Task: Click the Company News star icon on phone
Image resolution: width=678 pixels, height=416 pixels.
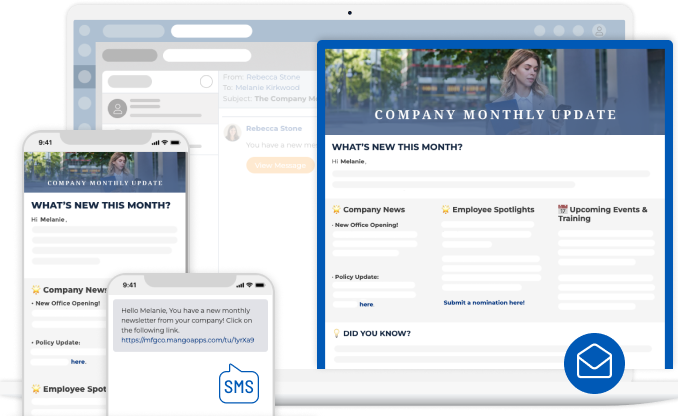Action: click(36, 290)
